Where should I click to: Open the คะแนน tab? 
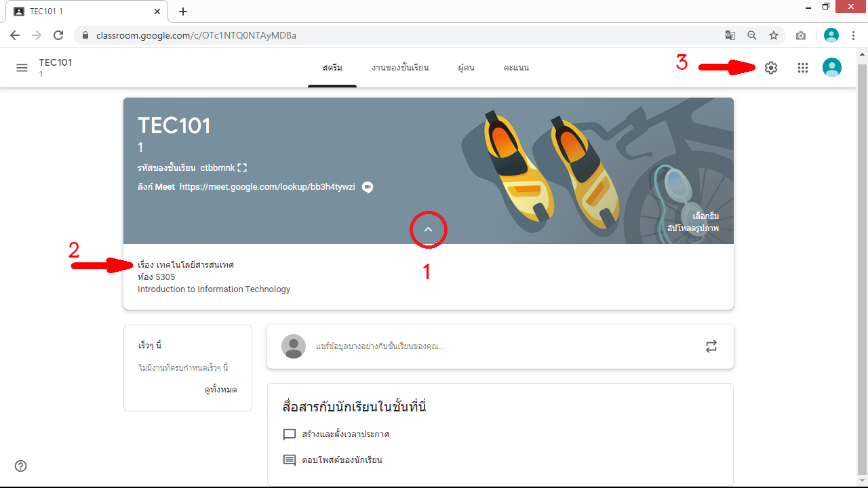tap(516, 68)
